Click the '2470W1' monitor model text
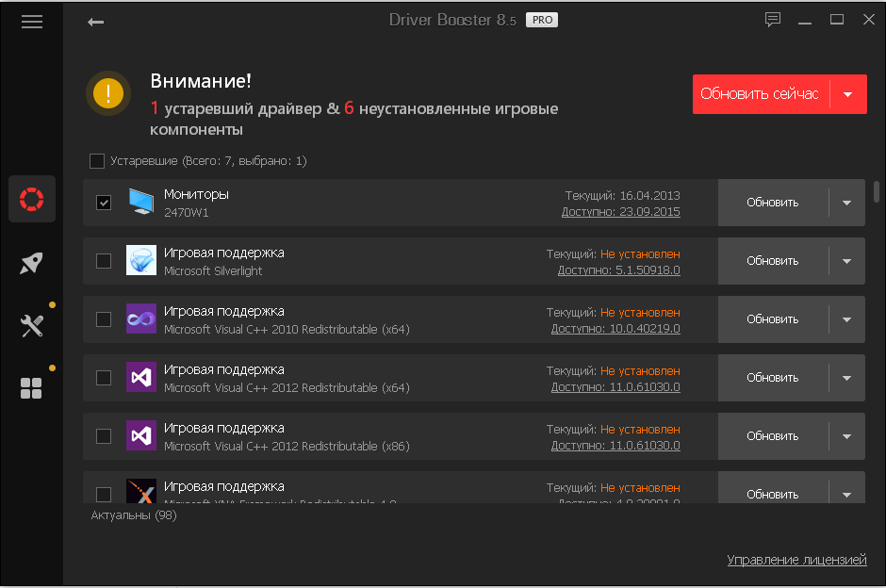Image resolution: width=886 pixels, height=588 pixels. (187, 213)
